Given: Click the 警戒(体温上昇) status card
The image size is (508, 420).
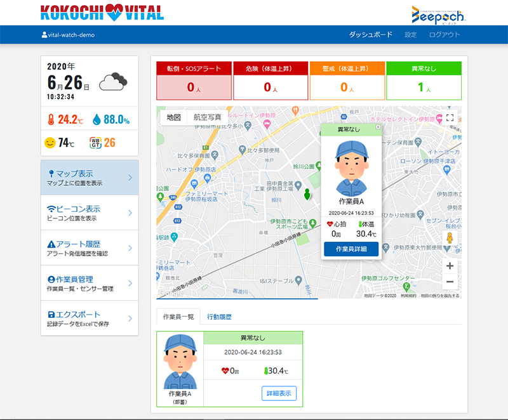Looking at the screenshot, I should 347,81.
